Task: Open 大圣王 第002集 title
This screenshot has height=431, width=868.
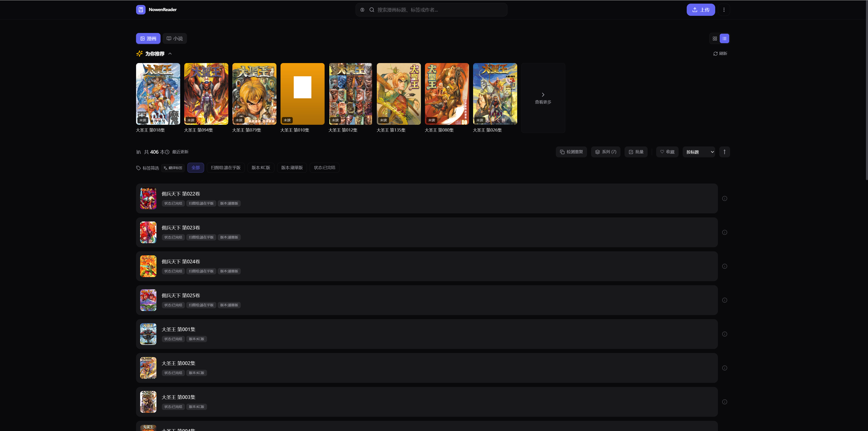Action: (x=178, y=363)
